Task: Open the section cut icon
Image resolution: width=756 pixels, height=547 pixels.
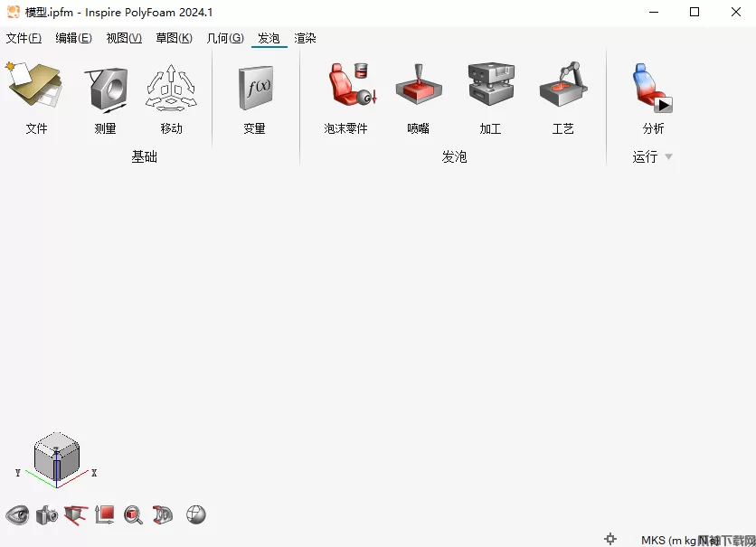Action: 76,515
